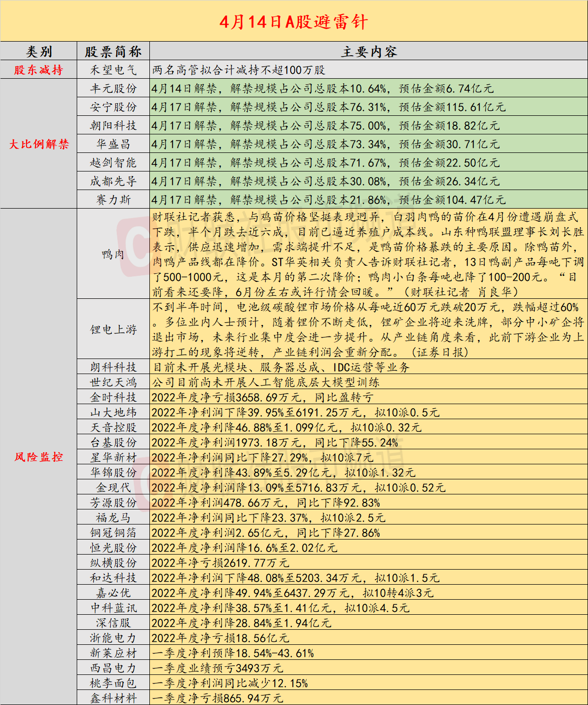Click 一季度净利预降18.54%-43.61% text

233,653
